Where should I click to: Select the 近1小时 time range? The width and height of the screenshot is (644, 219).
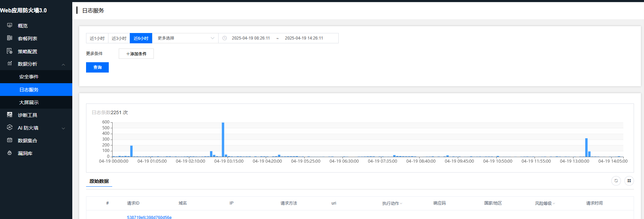point(97,38)
